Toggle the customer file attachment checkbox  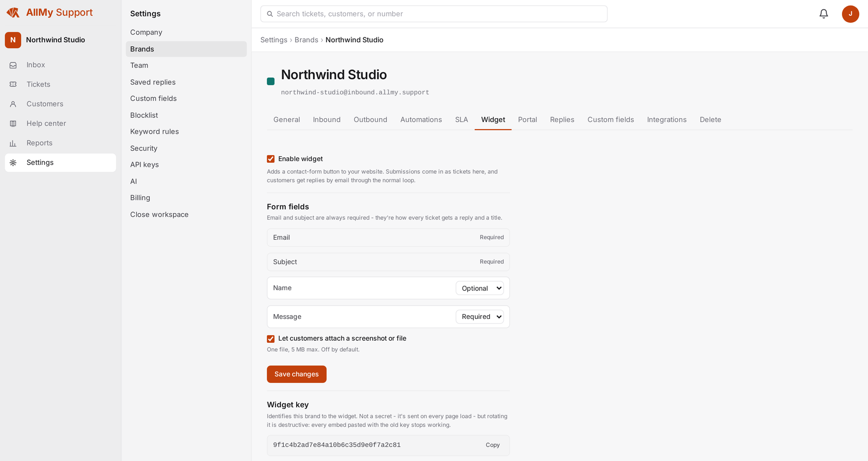(271, 339)
